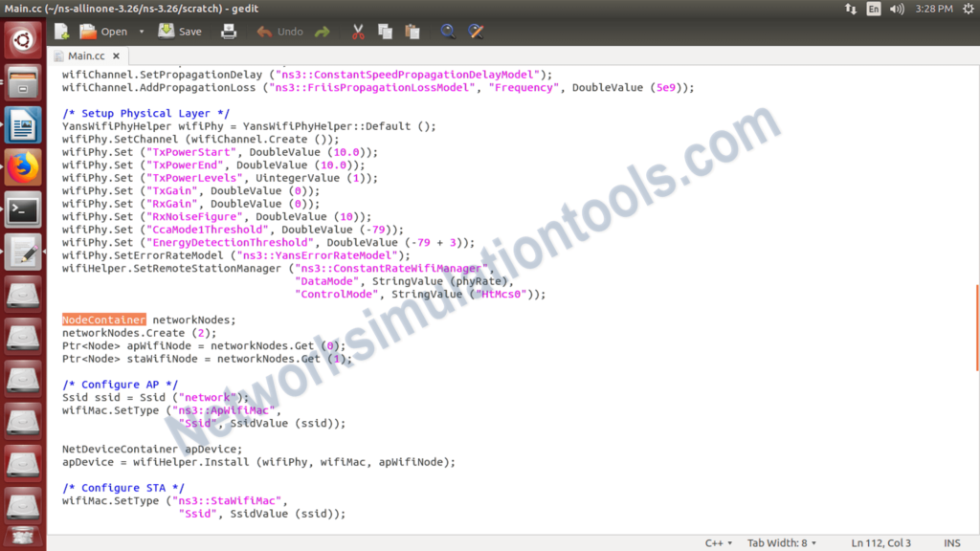Mute sound with the volume indicator
This screenshot has height=551, width=980.
click(x=897, y=9)
